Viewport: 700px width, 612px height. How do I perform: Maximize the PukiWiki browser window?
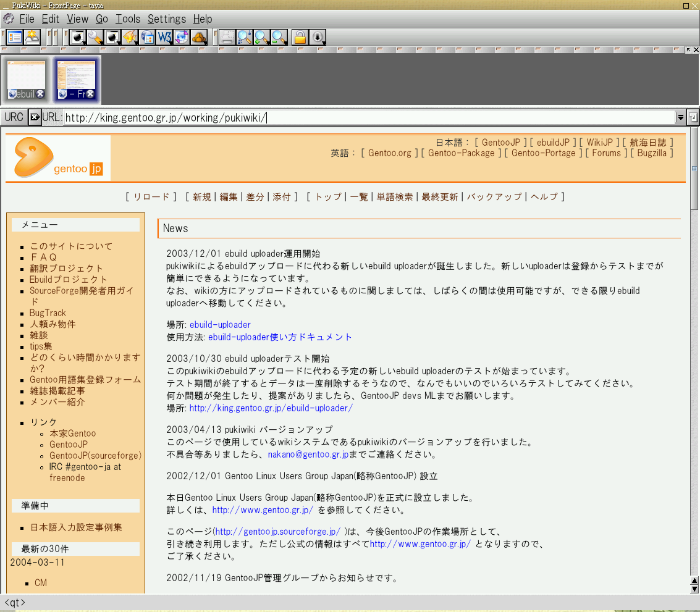coord(686,6)
